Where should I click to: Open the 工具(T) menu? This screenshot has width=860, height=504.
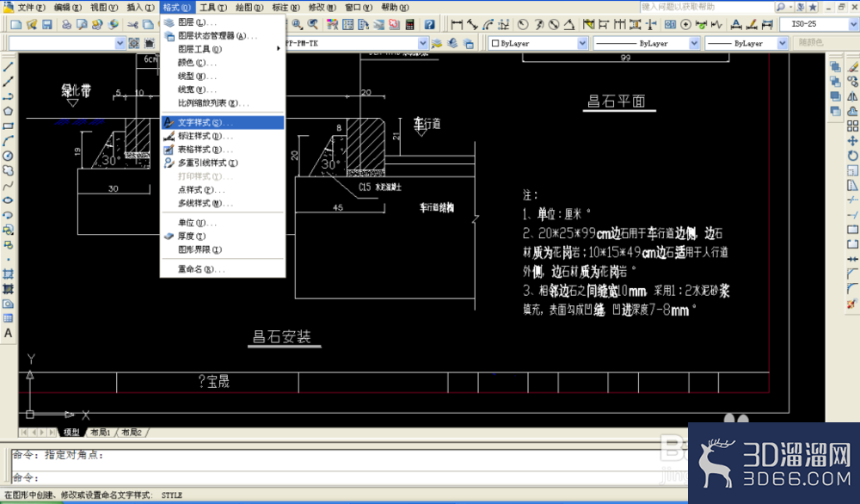point(212,7)
